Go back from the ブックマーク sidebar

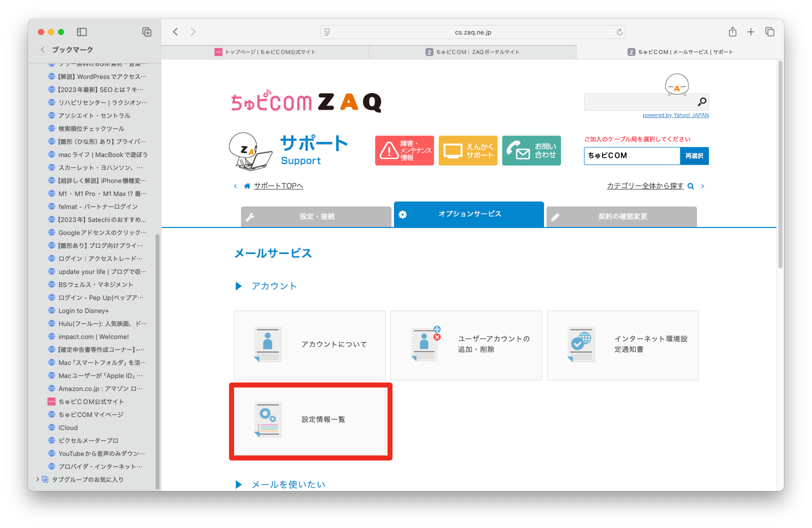(x=42, y=49)
